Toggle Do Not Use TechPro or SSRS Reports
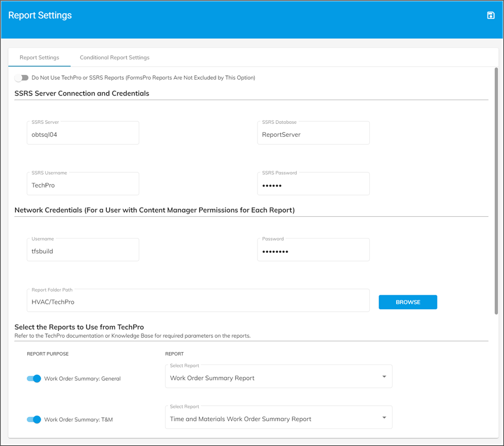This screenshot has height=446, width=504. pyautogui.click(x=22, y=78)
